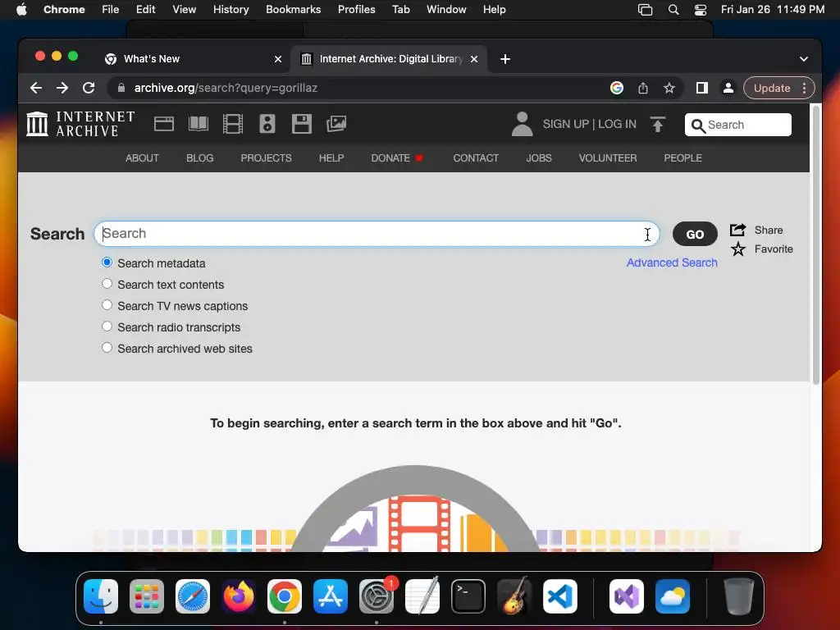The image size is (840, 630).
Task: Click the SIGN UP link
Action: click(x=566, y=124)
